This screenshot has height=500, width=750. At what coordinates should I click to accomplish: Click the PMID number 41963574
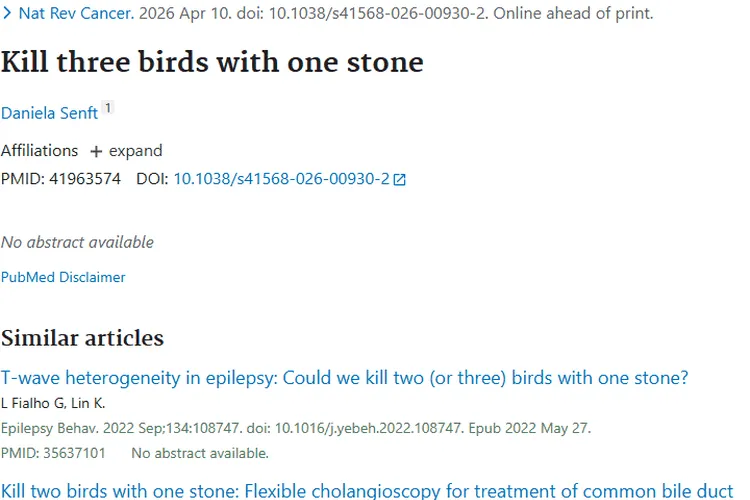(x=85, y=179)
